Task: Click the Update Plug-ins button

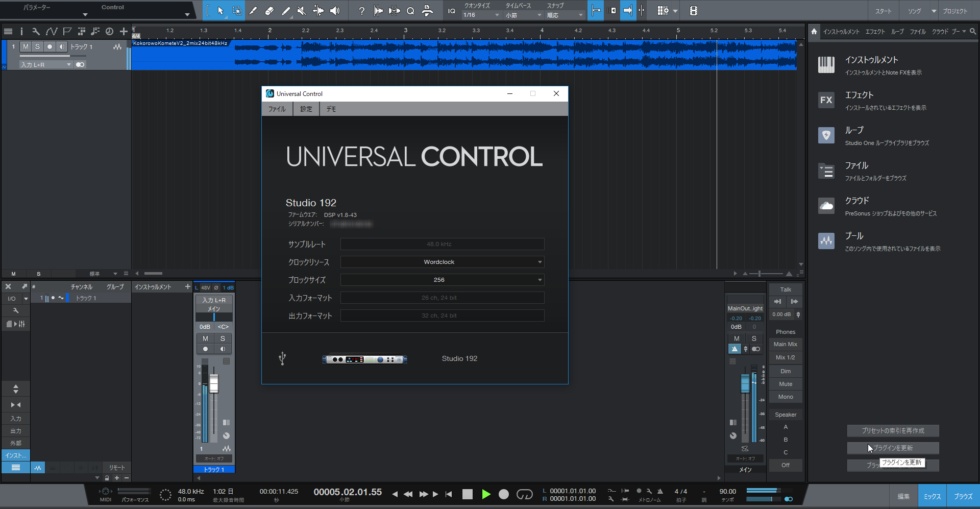Action: 893,448
